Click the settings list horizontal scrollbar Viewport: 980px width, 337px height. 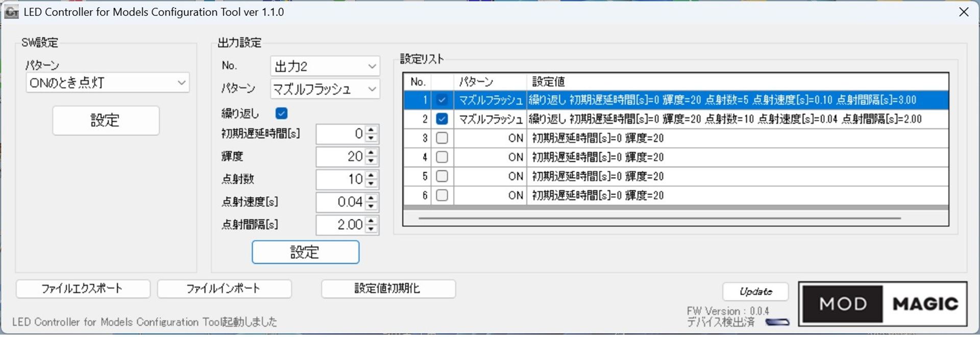pyautogui.click(x=659, y=218)
